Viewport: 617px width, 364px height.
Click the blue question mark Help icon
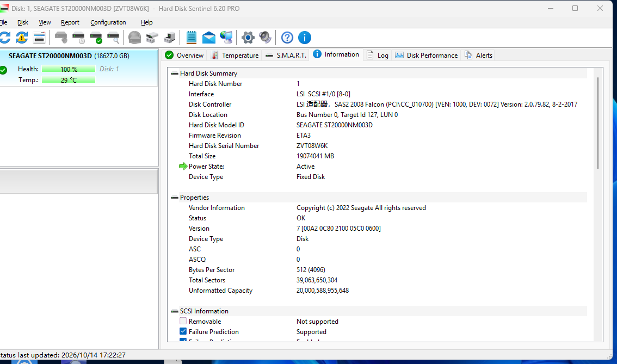(x=287, y=38)
